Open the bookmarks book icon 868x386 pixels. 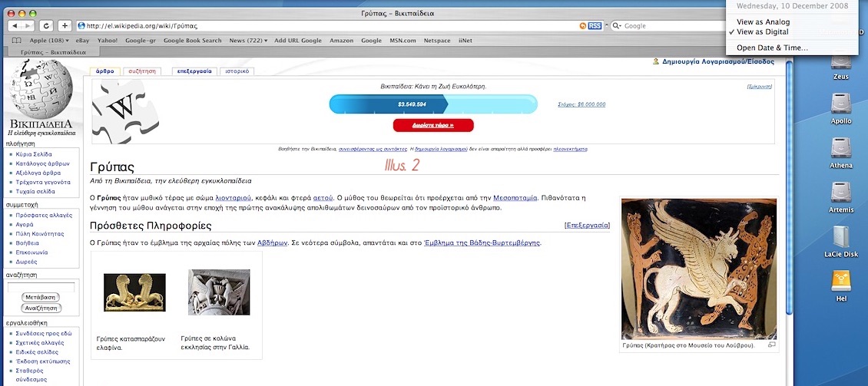pos(17,41)
